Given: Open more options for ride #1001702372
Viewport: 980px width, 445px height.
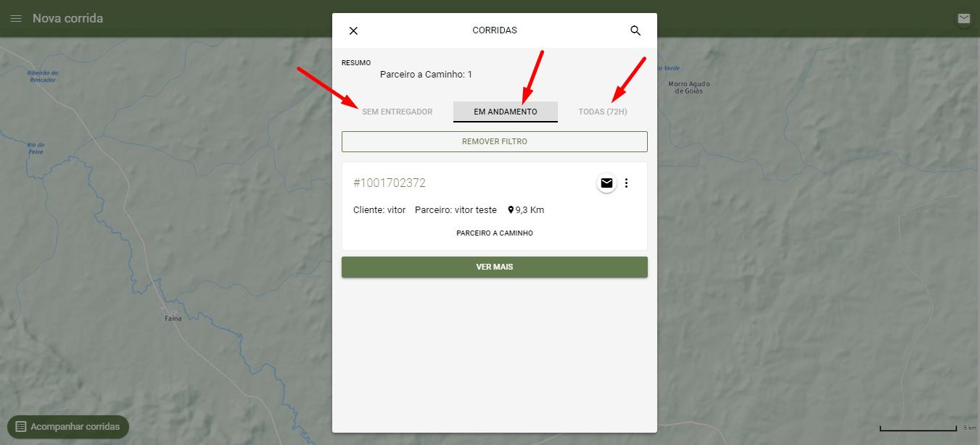Looking at the screenshot, I should point(627,183).
